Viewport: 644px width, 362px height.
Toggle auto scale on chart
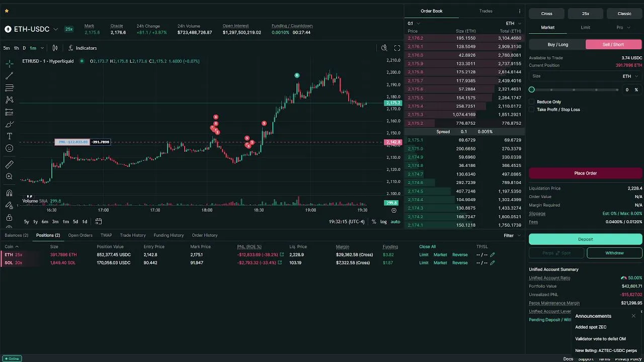coord(395,222)
